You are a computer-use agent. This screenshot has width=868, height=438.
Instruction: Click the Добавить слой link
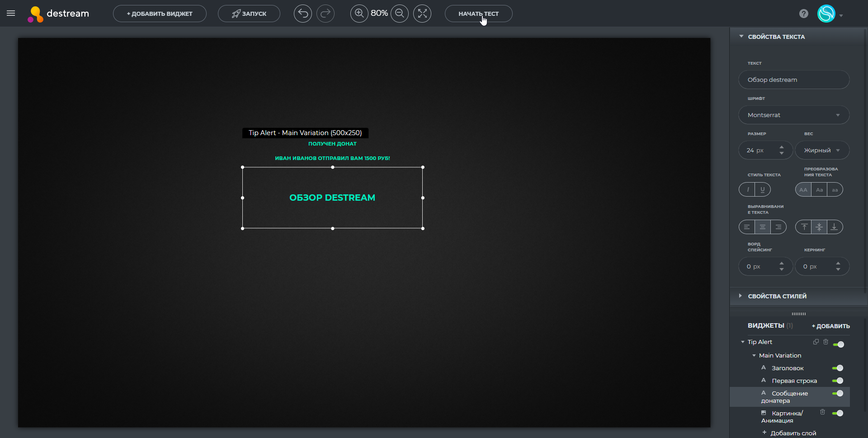(x=793, y=433)
